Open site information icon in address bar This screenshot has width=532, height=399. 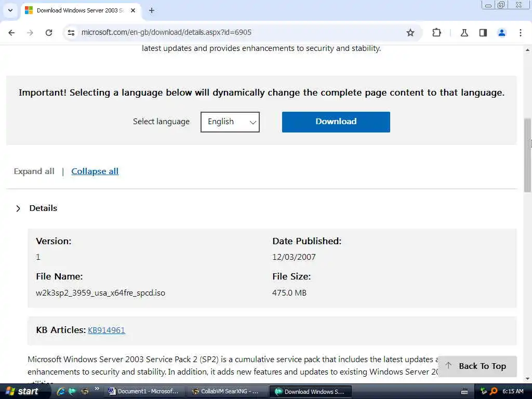click(71, 33)
